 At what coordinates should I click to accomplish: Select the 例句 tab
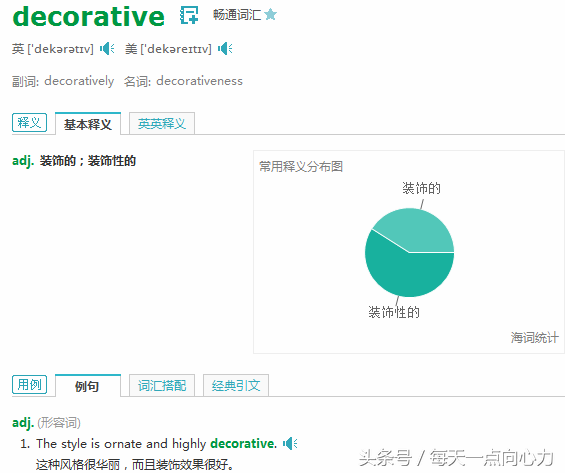[x=88, y=386]
